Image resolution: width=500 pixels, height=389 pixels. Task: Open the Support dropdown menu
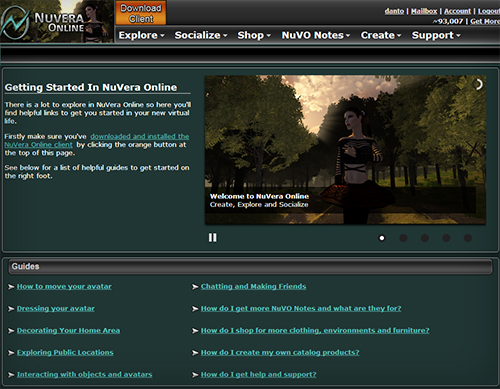click(x=436, y=35)
